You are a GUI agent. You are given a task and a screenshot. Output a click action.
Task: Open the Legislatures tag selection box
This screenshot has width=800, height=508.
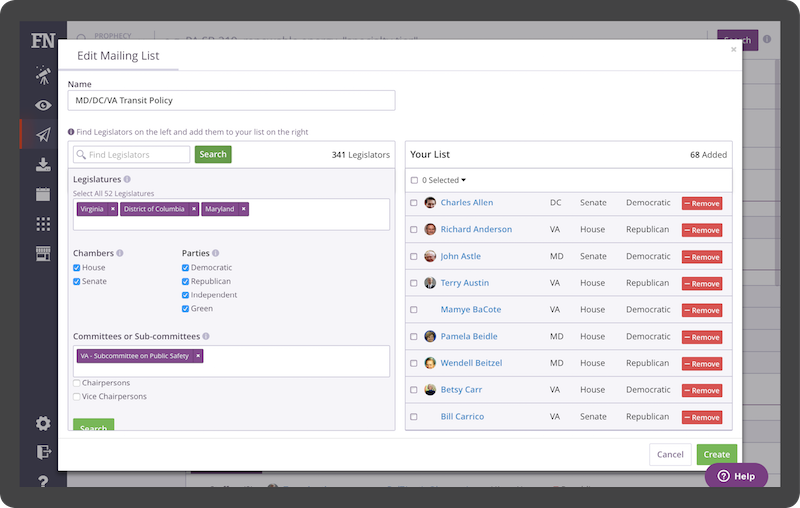pos(232,215)
